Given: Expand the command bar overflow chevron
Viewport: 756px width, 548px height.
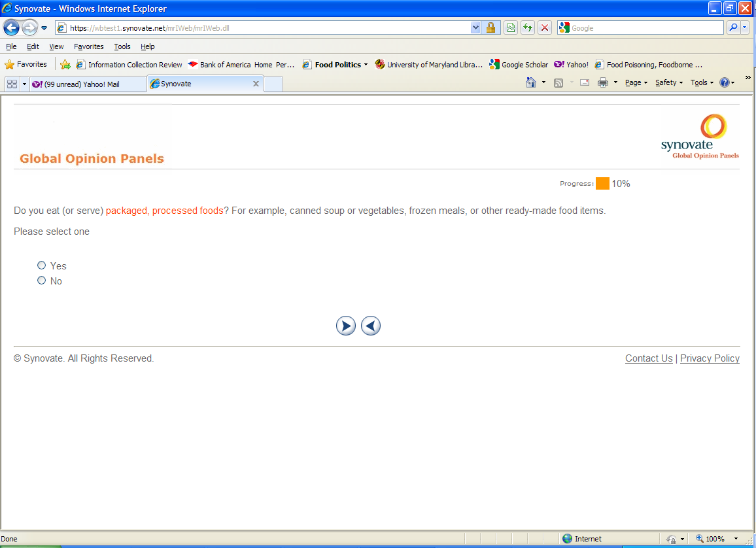Looking at the screenshot, I should (x=747, y=78).
